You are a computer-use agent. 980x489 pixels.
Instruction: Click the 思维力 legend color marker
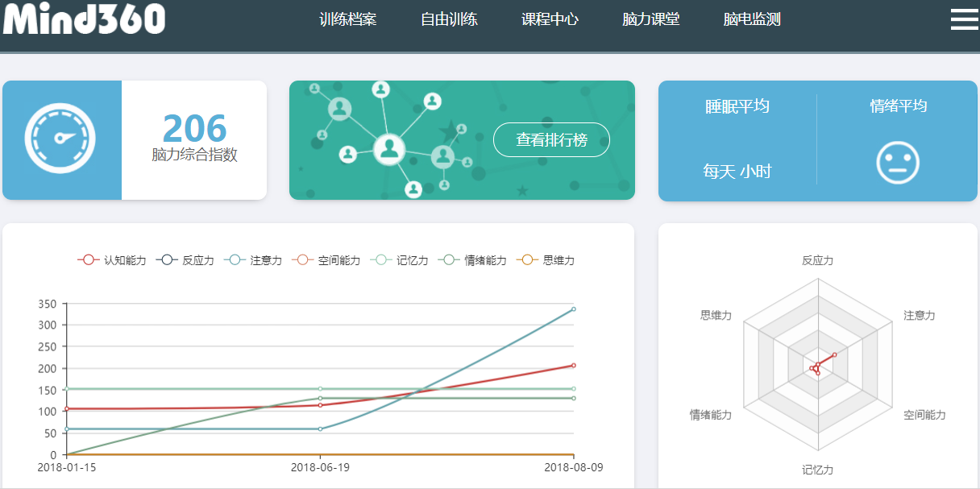coord(528,260)
